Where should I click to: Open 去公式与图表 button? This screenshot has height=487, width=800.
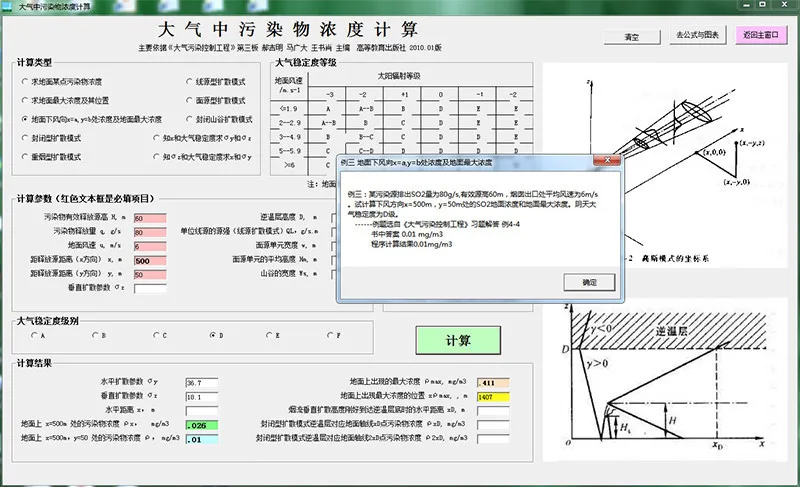pyautogui.click(x=697, y=35)
